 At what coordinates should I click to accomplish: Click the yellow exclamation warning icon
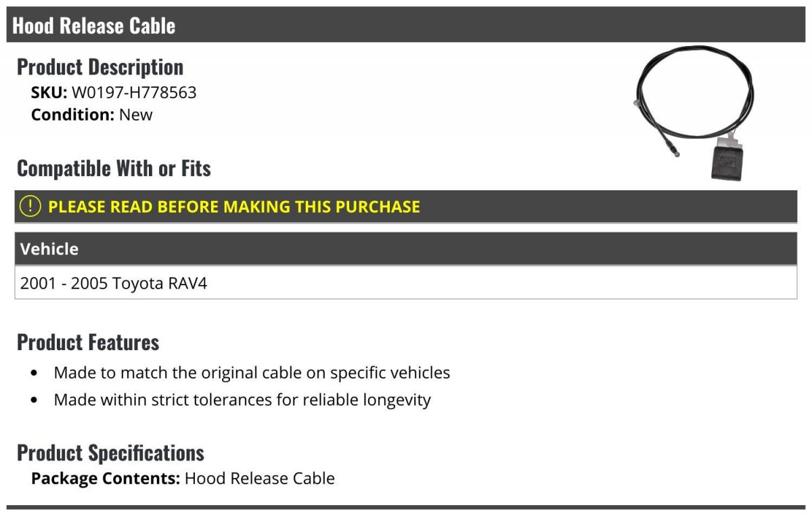pos(30,206)
